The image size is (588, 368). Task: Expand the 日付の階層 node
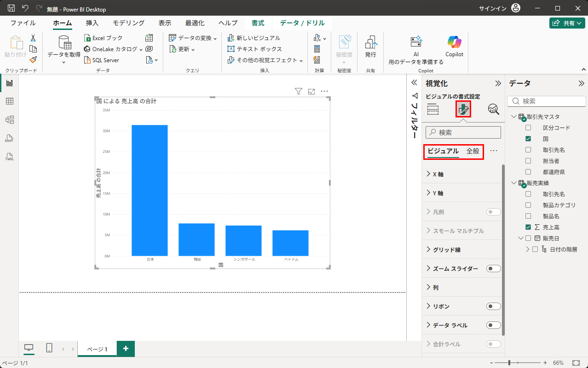(528, 249)
